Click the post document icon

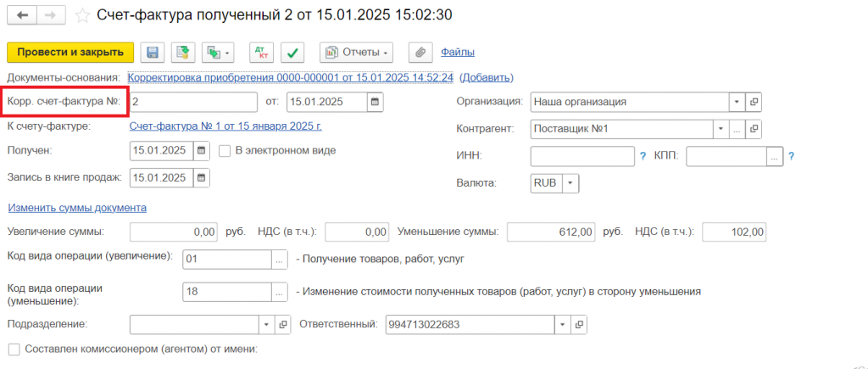click(183, 53)
